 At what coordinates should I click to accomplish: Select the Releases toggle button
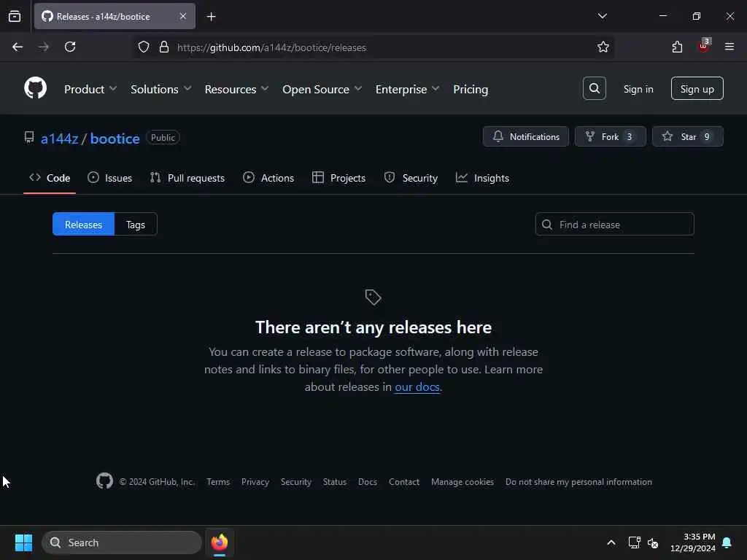tap(83, 225)
